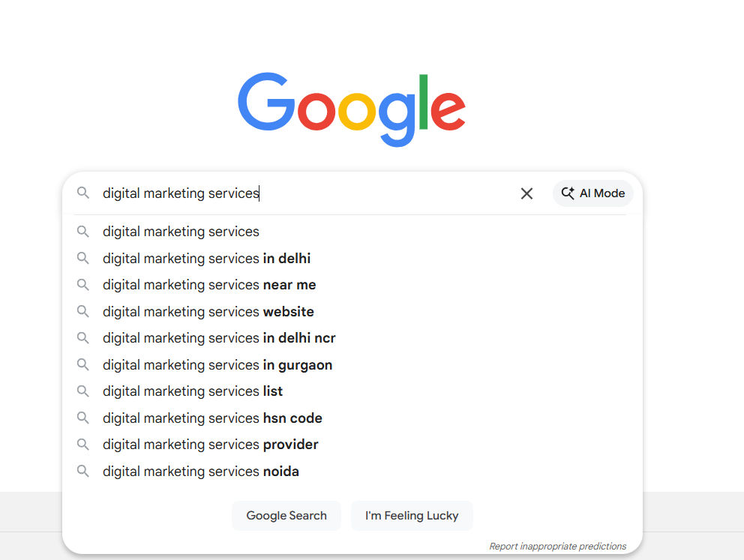Click the AI Mode sparkle icon

568,193
